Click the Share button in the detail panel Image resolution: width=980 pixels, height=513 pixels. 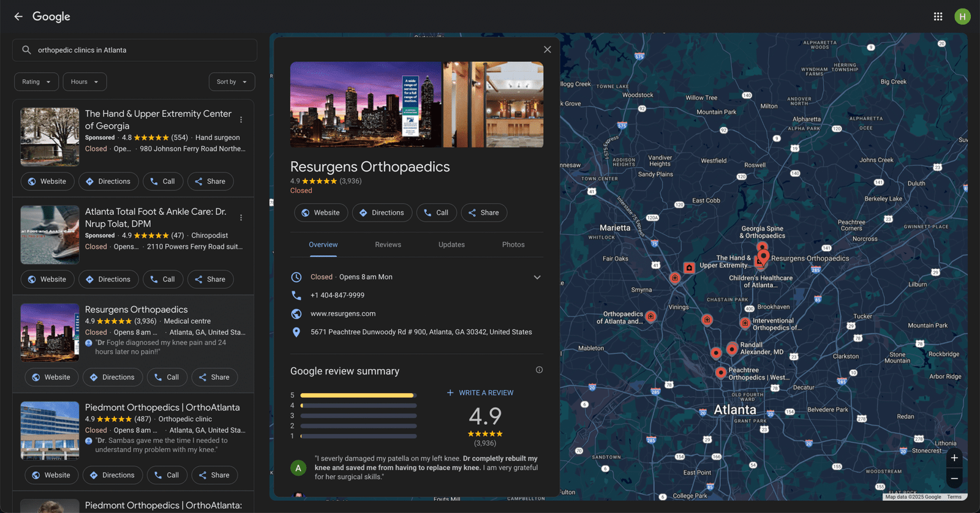(x=484, y=212)
